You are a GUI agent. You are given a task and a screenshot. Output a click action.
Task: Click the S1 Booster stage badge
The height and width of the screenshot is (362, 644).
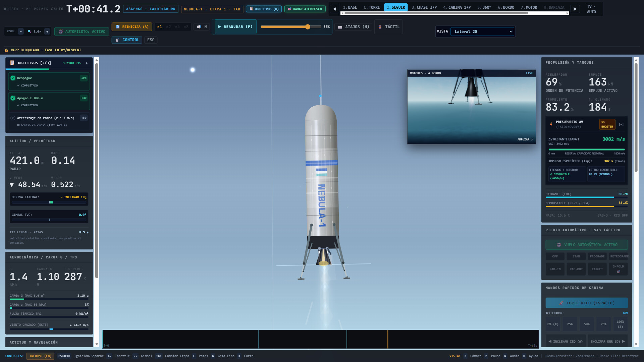607,124
